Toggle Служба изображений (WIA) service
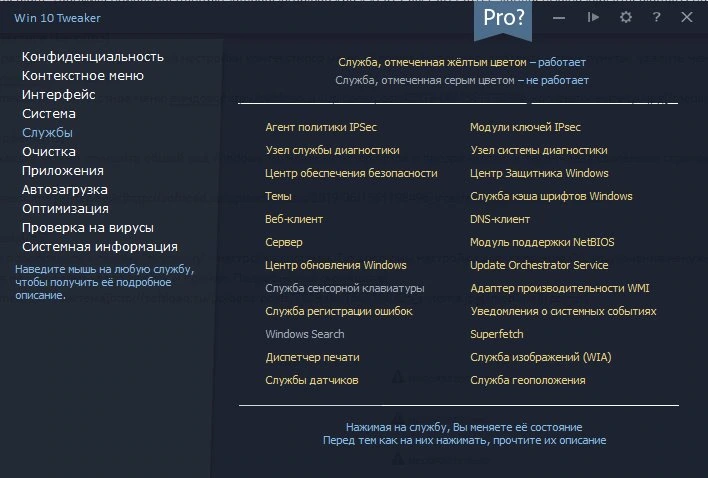 point(540,357)
